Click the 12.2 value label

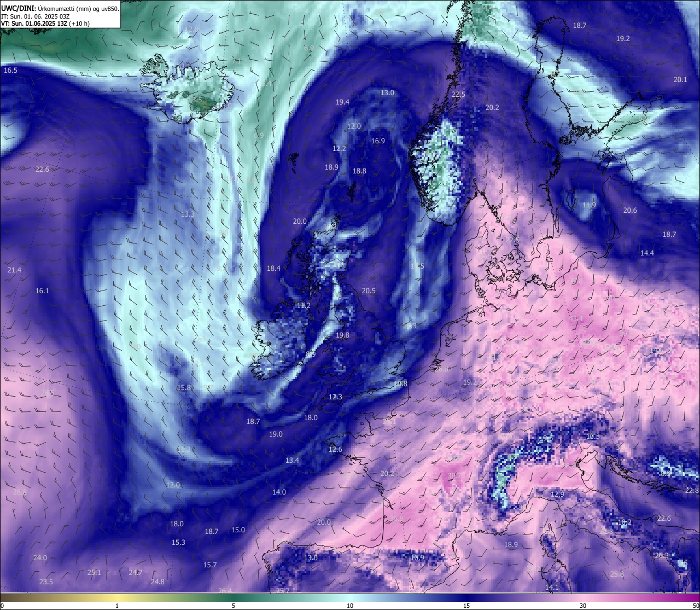(x=339, y=148)
